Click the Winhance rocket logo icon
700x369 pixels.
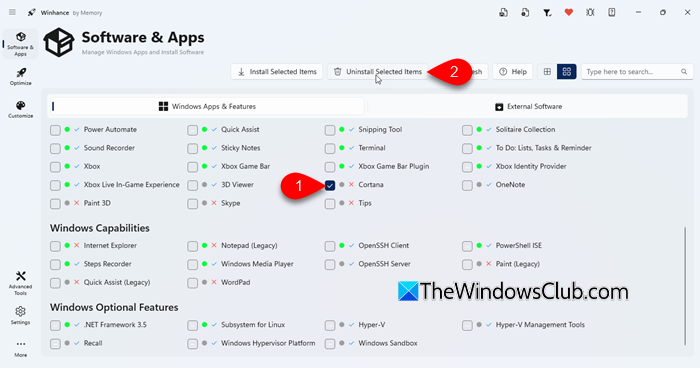coord(31,12)
